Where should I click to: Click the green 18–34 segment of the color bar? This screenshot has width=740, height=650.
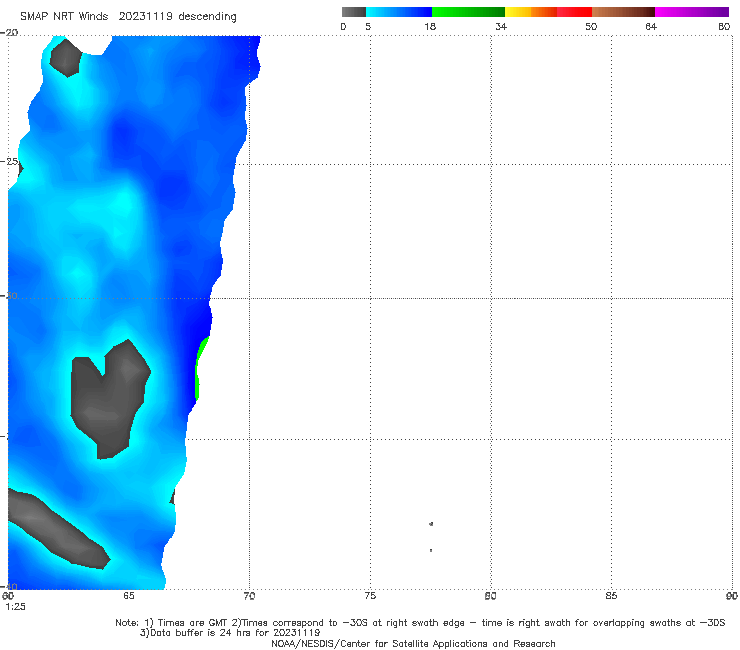468,12
